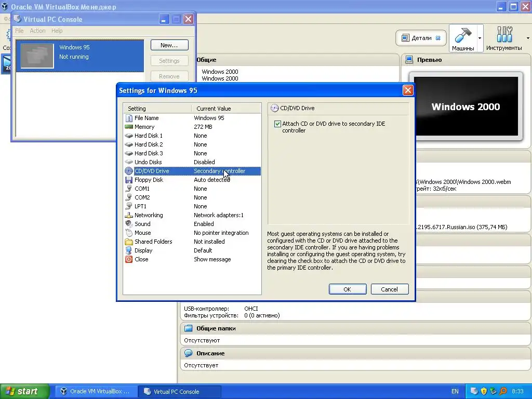Open the Инструменты dropdown arrow

point(528,38)
